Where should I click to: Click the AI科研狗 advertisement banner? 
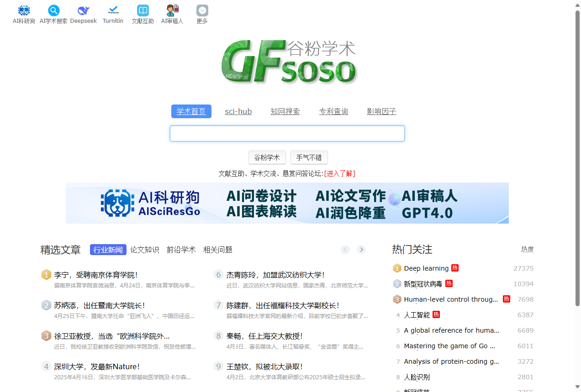click(287, 203)
